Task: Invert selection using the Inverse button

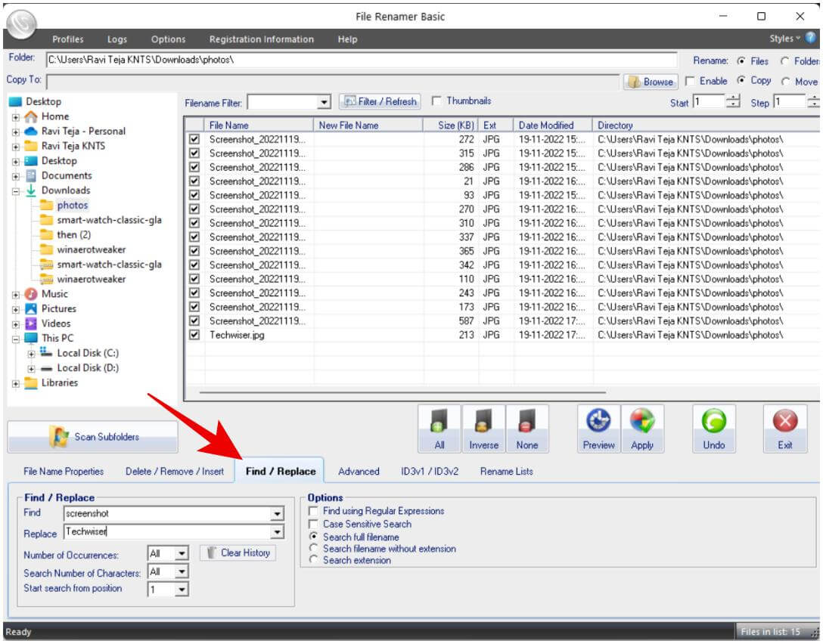Action: click(483, 429)
